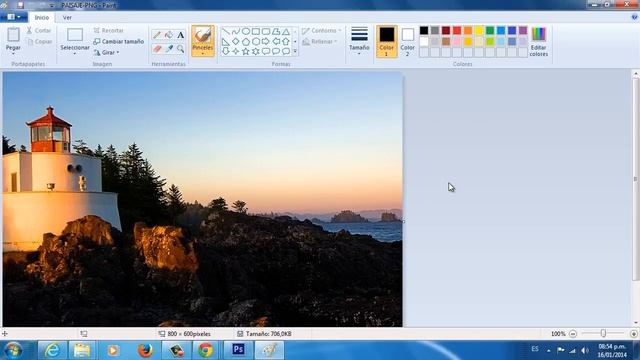Click the Recortar crop button
The height and width of the screenshot is (360, 640).
pyautogui.click(x=108, y=31)
